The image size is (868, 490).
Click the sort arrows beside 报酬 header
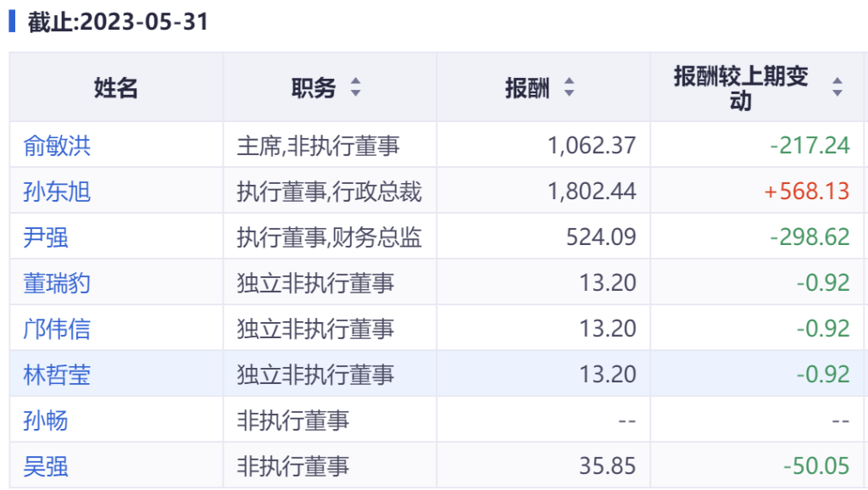570,87
